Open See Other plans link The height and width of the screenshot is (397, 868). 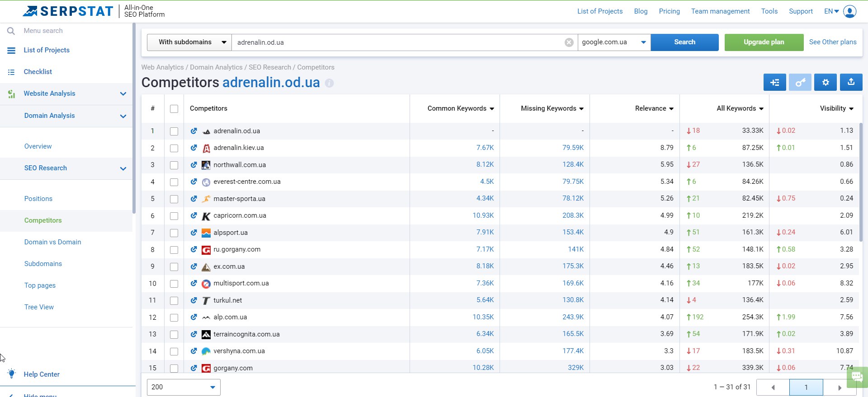pyautogui.click(x=833, y=42)
